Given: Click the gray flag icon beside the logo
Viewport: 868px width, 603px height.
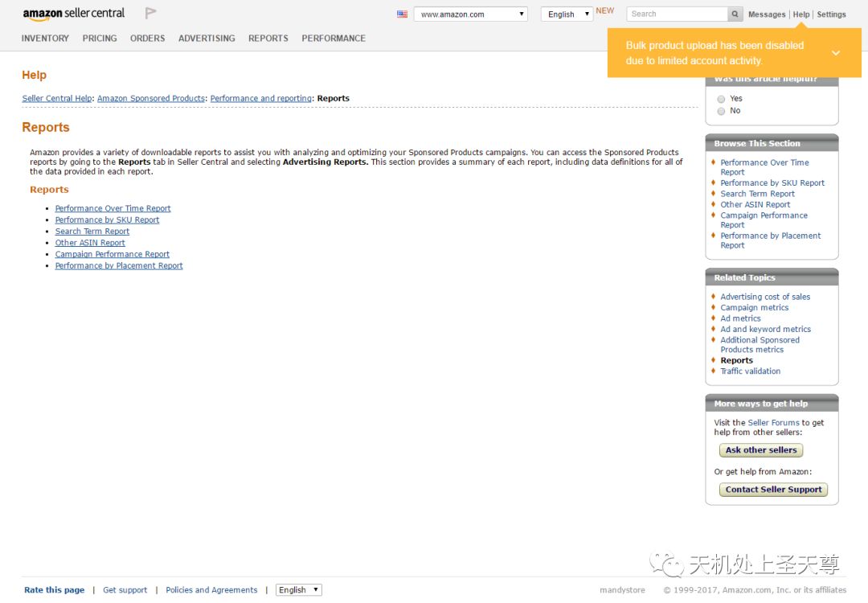Looking at the screenshot, I should click(150, 13).
